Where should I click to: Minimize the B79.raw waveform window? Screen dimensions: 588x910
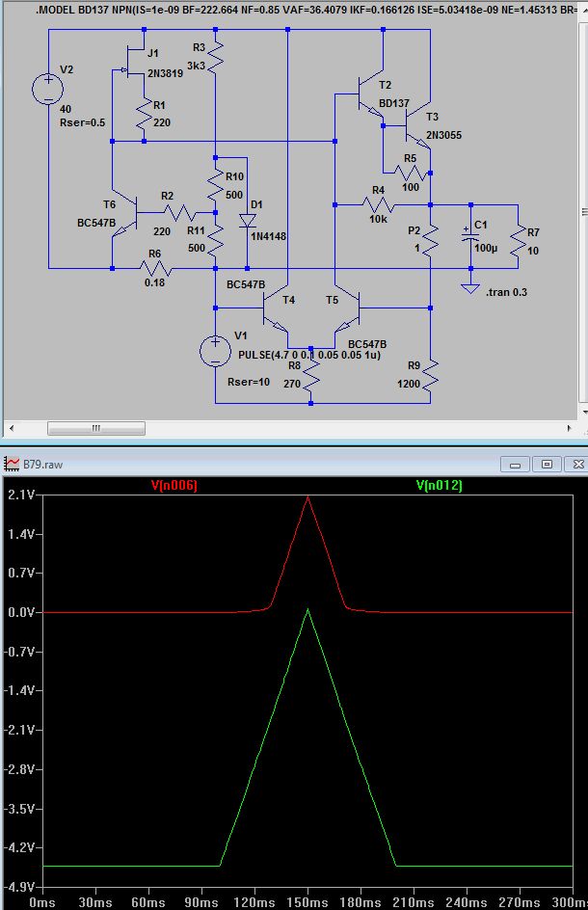pyautogui.click(x=516, y=464)
